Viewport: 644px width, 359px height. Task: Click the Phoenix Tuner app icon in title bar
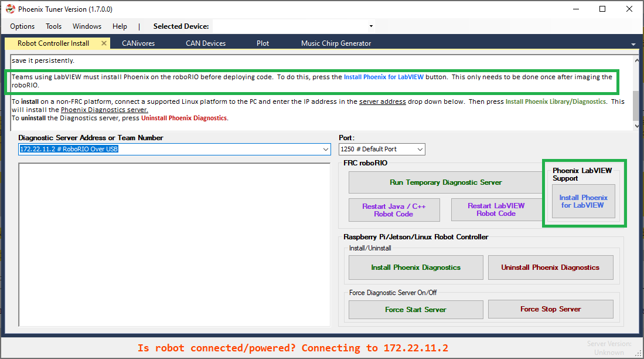tap(11, 9)
